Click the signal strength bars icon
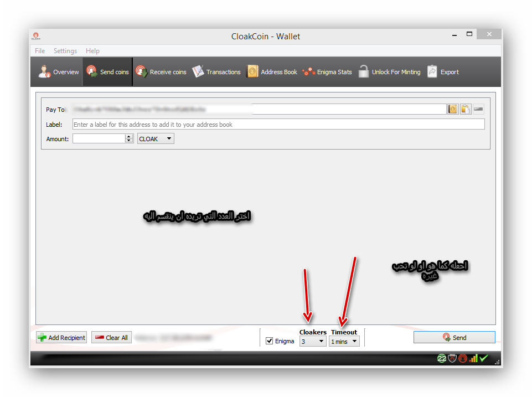Viewport: 532px width, 397px height. 473,358
